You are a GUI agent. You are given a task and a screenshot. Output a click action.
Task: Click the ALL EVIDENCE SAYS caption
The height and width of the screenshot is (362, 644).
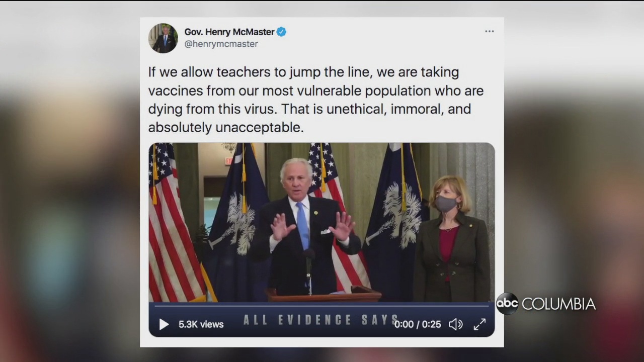click(322, 320)
